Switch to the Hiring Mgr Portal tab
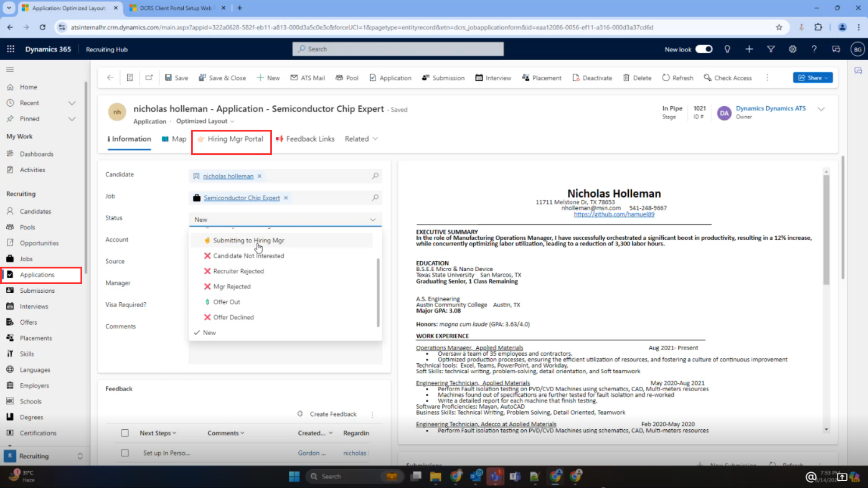This screenshot has width=868, height=488. [231, 139]
